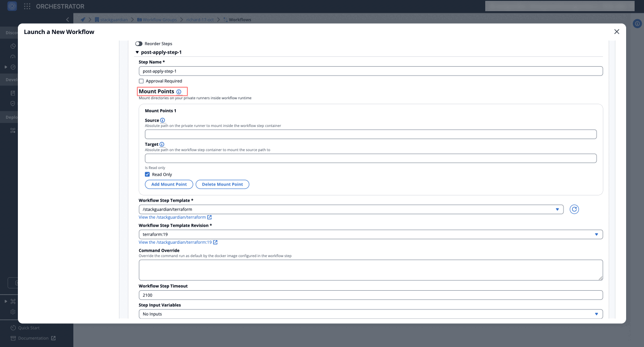Enable the Reorder Steps toggle

pos(138,43)
